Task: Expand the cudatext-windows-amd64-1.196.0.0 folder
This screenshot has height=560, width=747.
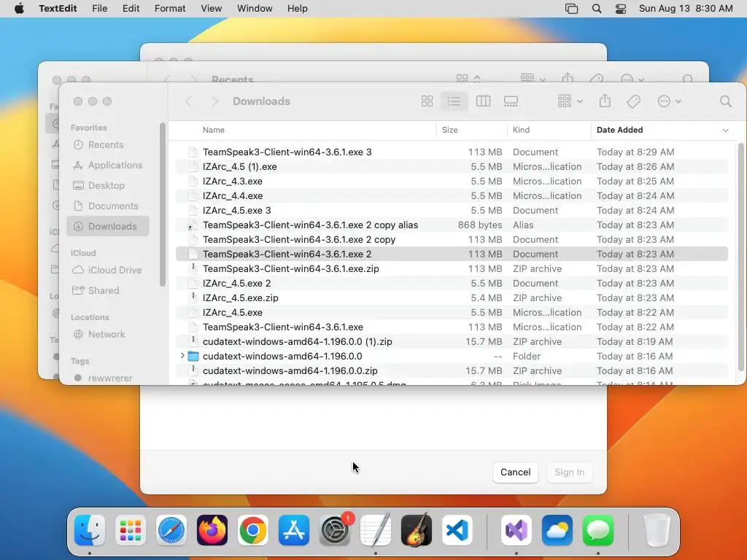Action: coord(182,356)
